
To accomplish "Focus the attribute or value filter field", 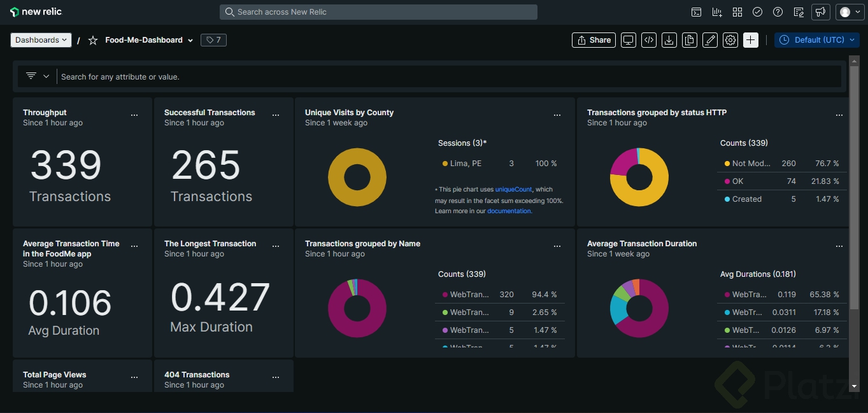I will (x=450, y=76).
